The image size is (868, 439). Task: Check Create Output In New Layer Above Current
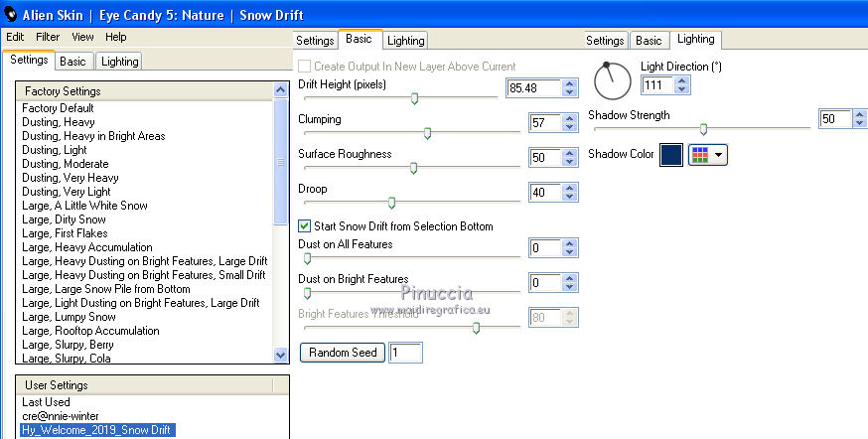[x=304, y=67]
